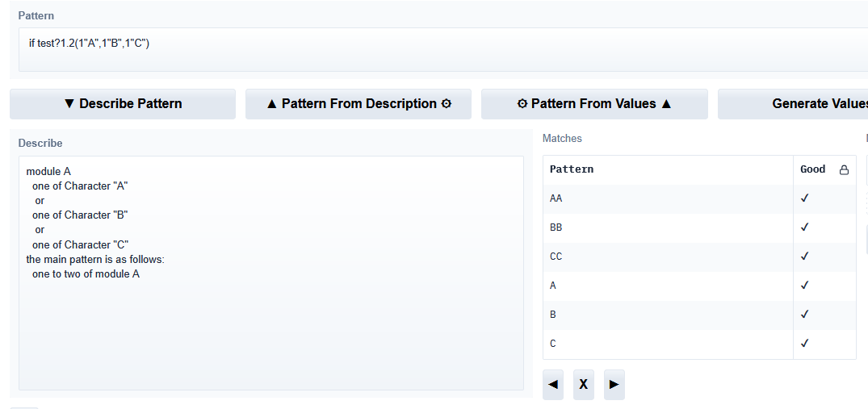
Task: Click the X clear button below matches
Action: coord(583,385)
